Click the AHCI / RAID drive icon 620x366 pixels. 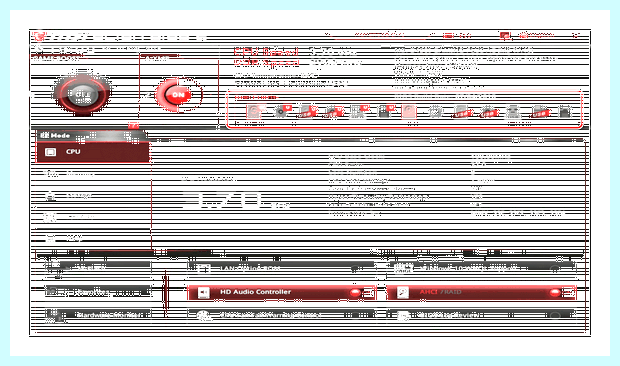point(403,292)
